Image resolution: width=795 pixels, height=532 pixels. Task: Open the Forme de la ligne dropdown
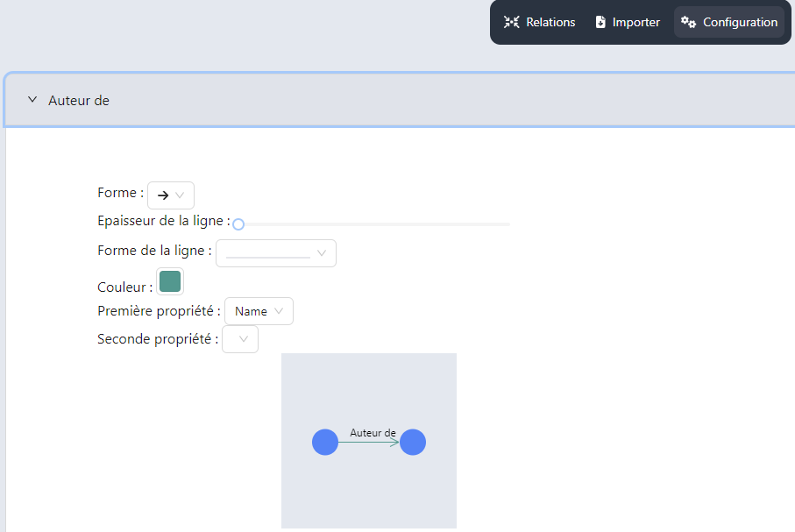276,252
